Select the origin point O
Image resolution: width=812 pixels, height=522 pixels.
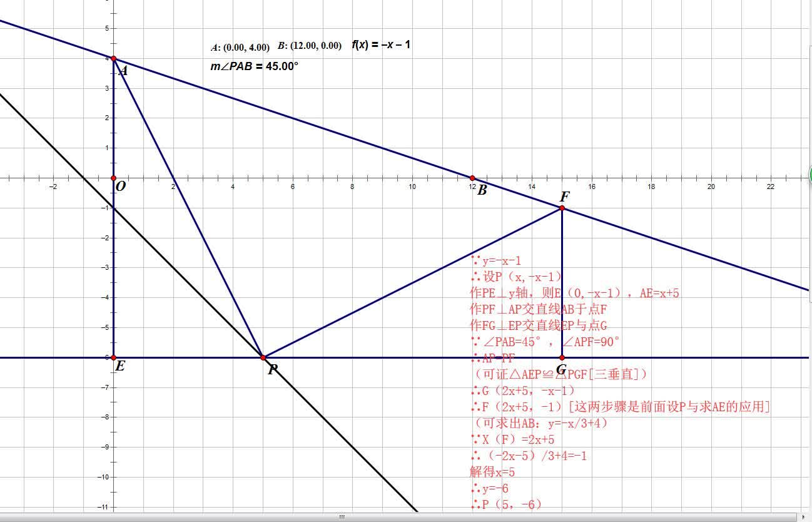pos(113,178)
